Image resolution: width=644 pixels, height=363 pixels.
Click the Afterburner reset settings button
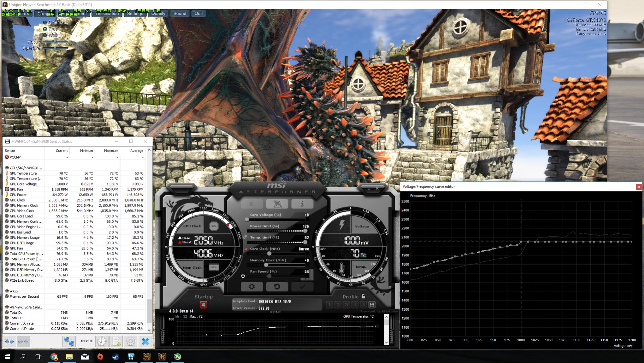pyautogui.click(x=277, y=287)
